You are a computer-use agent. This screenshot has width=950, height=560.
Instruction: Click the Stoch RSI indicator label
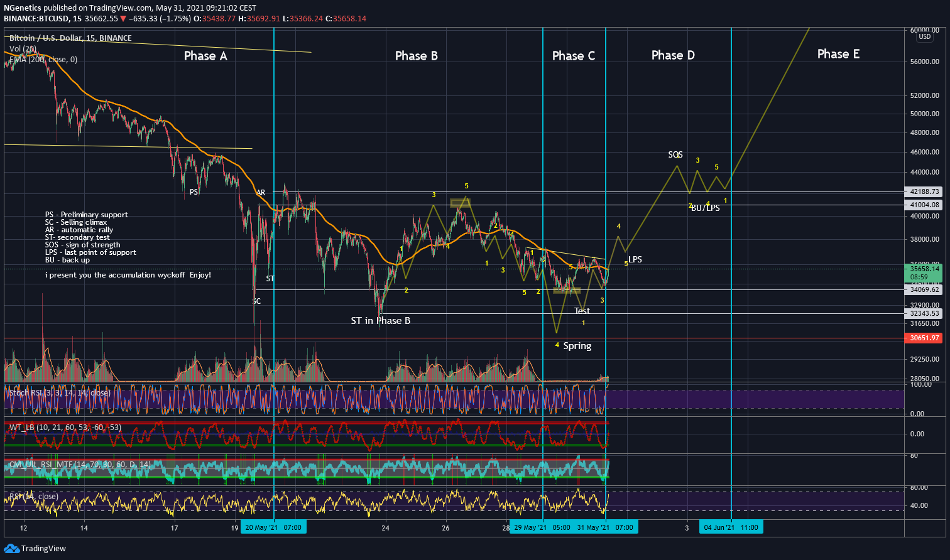(x=60, y=393)
